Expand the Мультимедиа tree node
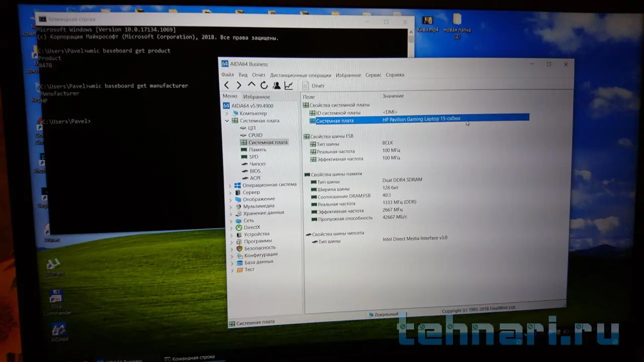The width and height of the screenshot is (644, 362). [231, 207]
